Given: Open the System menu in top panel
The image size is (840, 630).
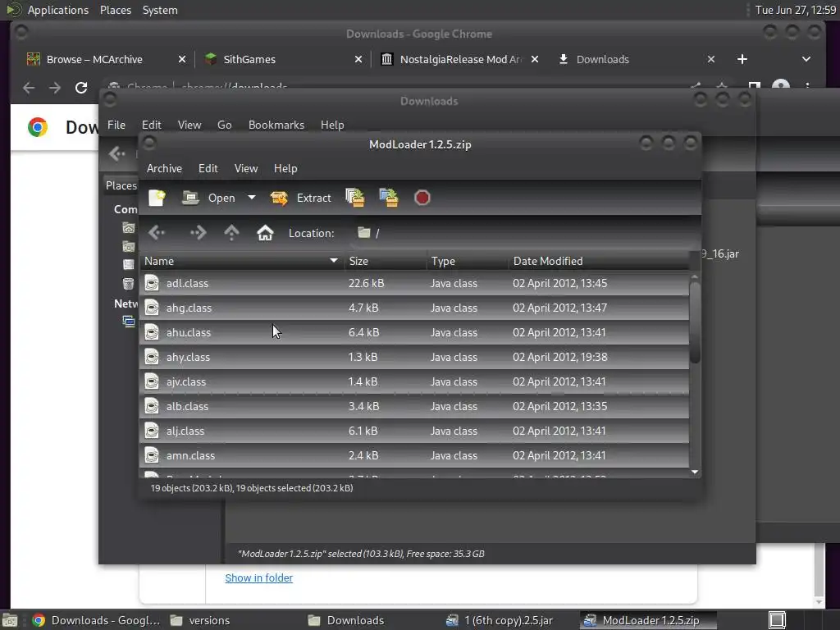Looking at the screenshot, I should 160,10.
